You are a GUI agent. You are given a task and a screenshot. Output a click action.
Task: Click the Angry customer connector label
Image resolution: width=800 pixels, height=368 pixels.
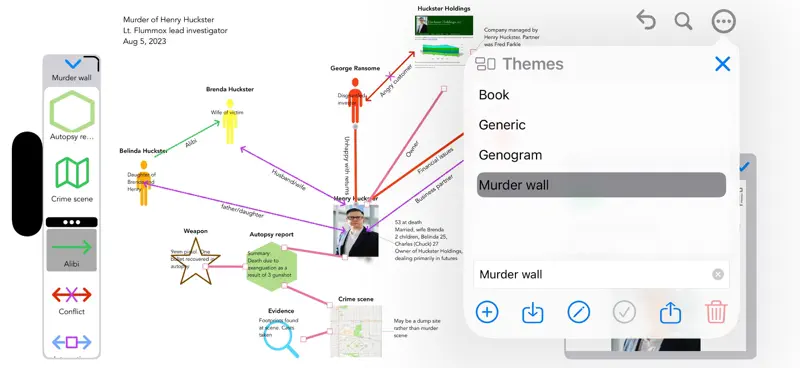(396, 80)
